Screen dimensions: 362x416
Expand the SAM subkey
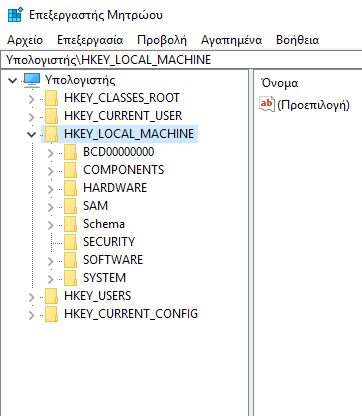click(x=51, y=207)
